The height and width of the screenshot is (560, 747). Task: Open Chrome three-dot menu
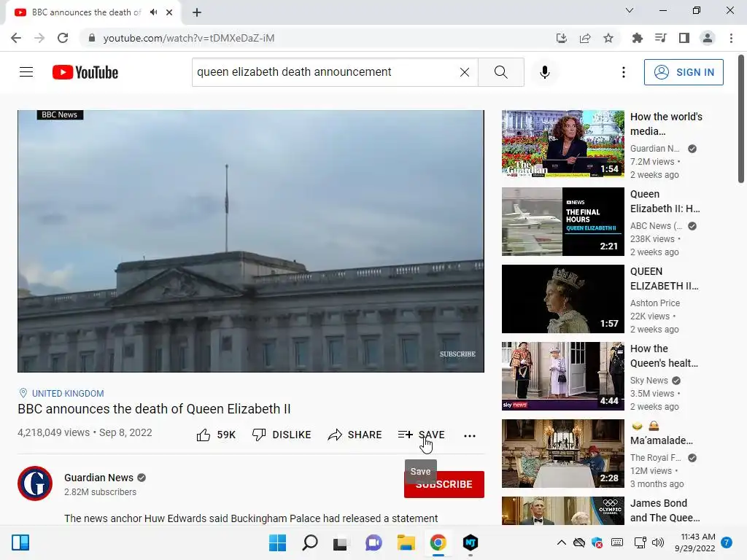pyautogui.click(x=731, y=38)
